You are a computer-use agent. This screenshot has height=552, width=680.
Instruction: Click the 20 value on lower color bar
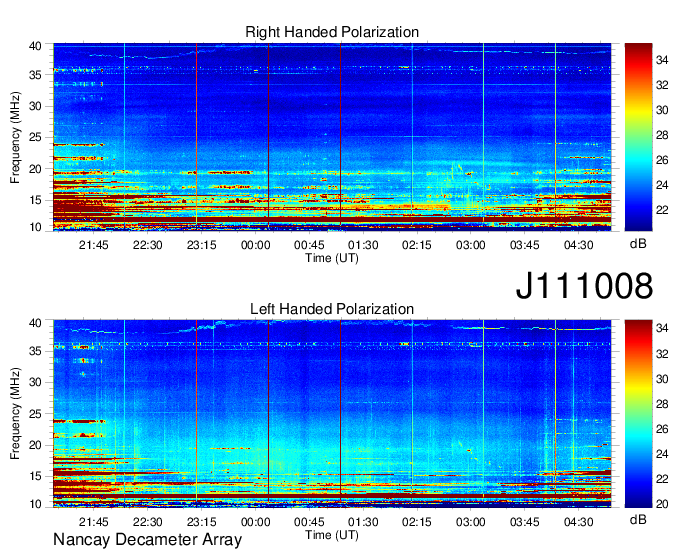662,504
